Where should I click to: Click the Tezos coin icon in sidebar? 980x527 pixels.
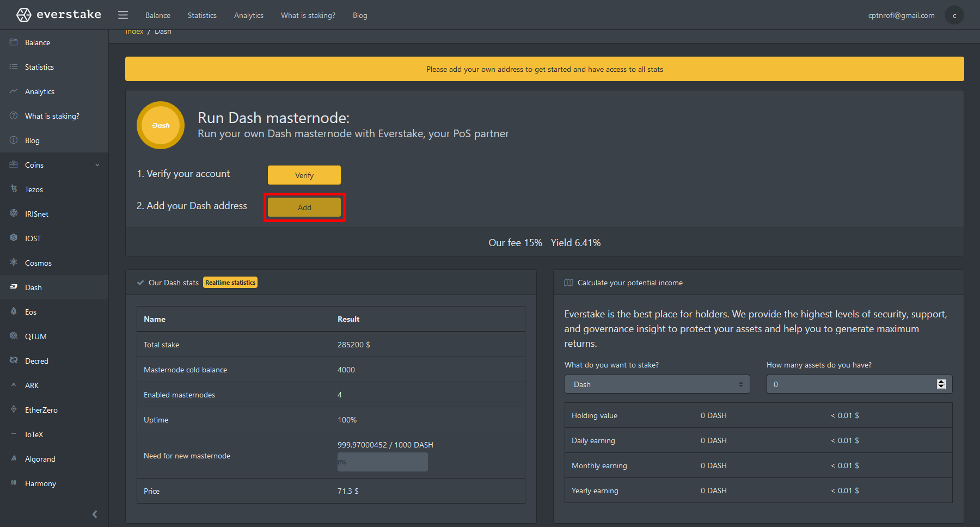pos(14,189)
